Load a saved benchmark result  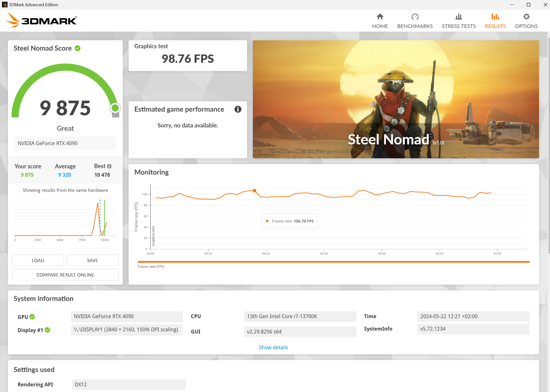pos(38,260)
